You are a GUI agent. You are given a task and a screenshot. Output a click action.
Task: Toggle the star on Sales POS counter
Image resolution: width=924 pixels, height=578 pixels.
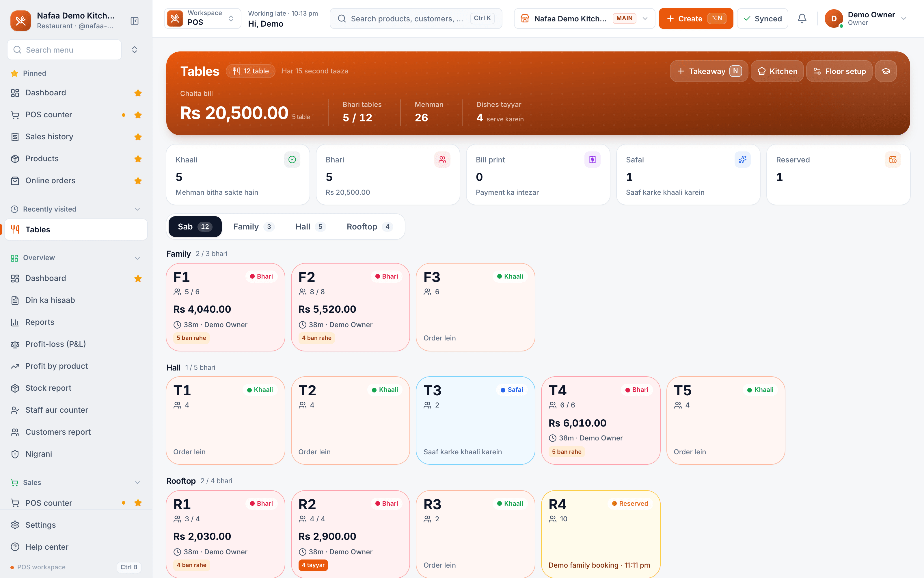tap(138, 503)
